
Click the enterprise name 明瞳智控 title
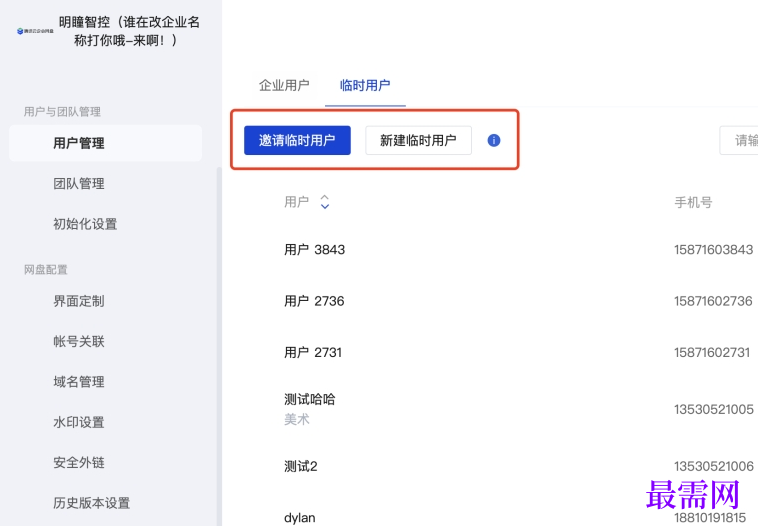click(x=129, y=31)
